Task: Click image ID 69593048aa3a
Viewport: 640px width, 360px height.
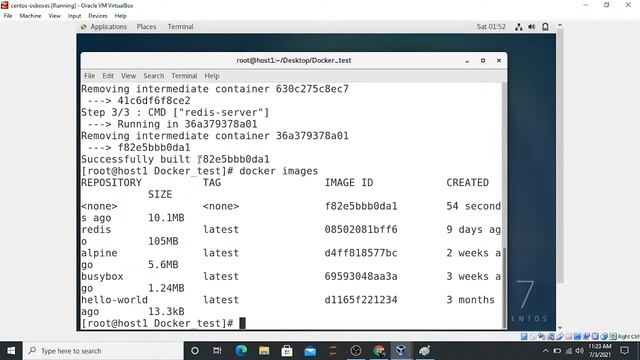Action: tap(361, 276)
